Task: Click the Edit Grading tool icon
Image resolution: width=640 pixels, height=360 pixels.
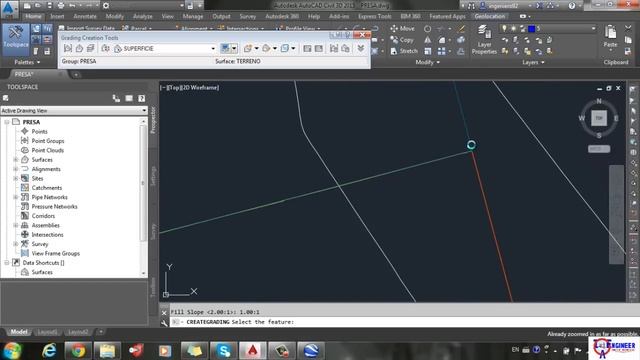Action: coord(267,48)
